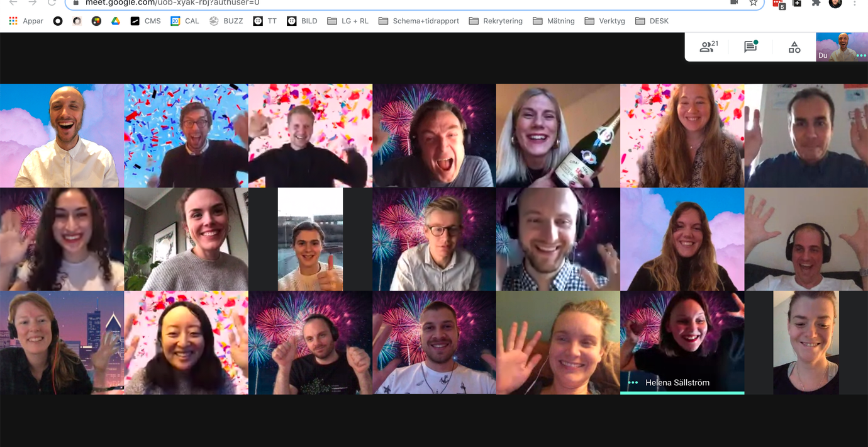This screenshot has width=868, height=447.
Task: Click your own 'Du' self-view thumbnail
Action: coord(842,47)
